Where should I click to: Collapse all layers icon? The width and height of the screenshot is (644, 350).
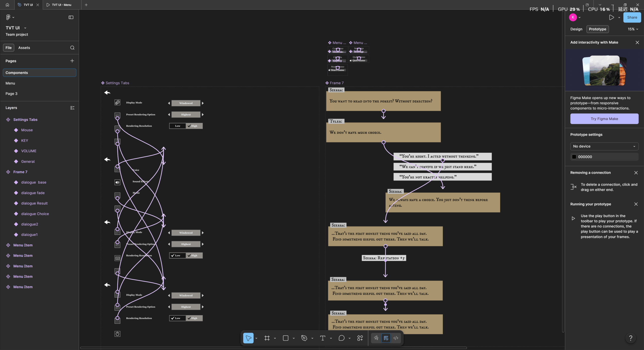[x=72, y=108]
